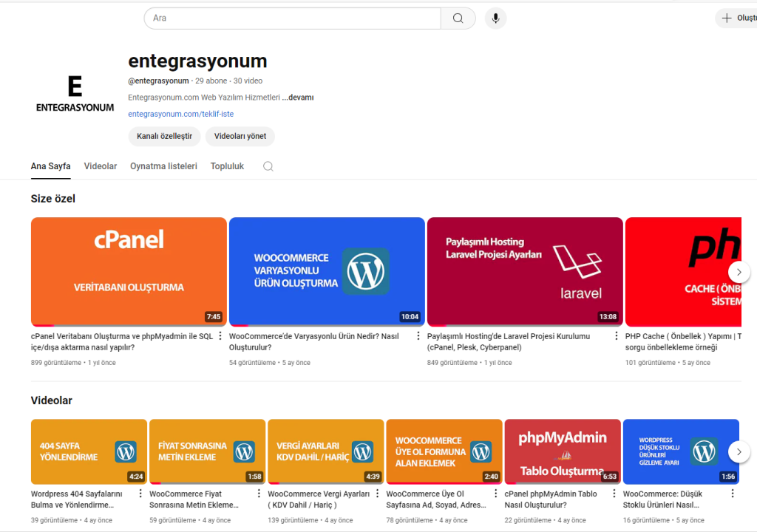Screen dimensions: 757x532
Task: Click the Oluştur create button
Action: coord(738,18)
